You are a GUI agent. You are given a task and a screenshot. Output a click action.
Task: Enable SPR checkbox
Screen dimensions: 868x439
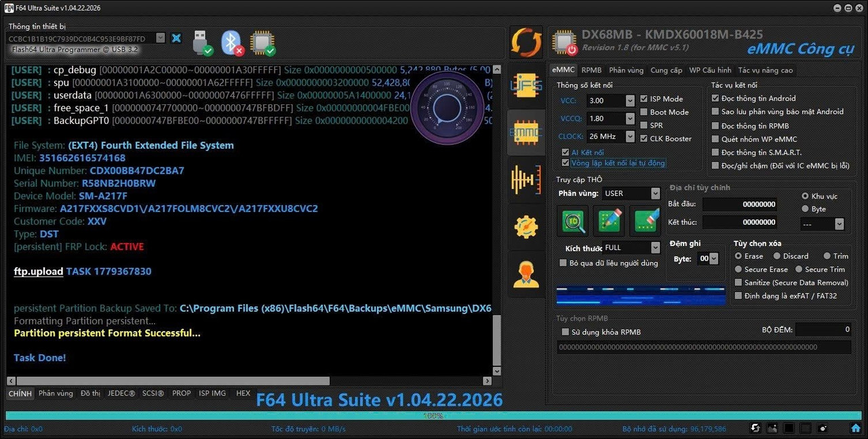(x=644, y=125)
